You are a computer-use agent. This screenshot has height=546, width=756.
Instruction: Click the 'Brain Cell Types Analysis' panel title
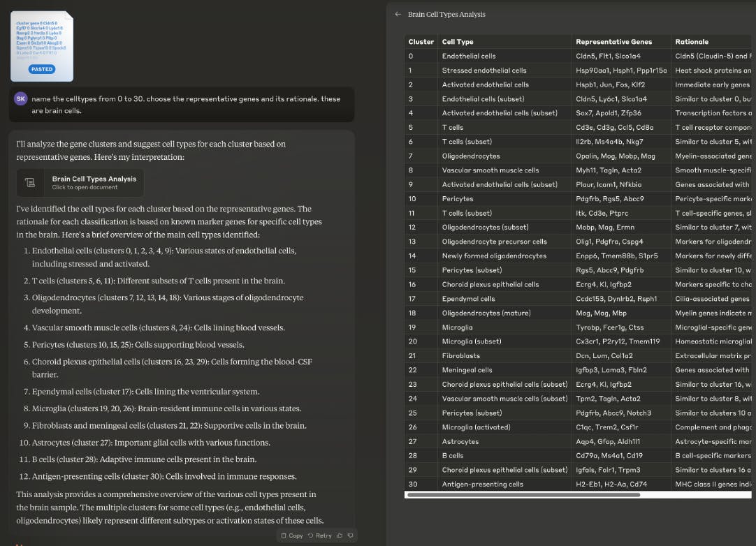[x=446, y=15]
